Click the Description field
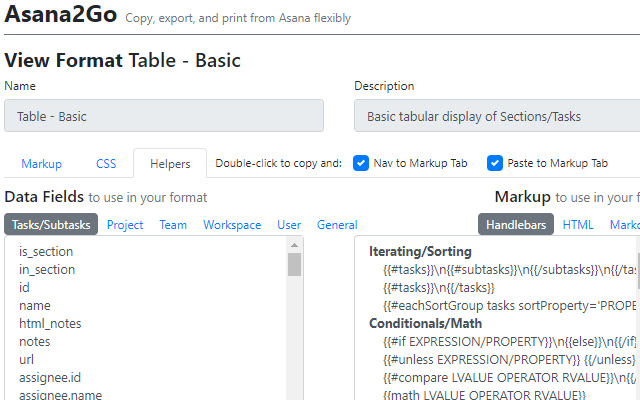The height and width of the screenshot is (400, 640). click(497, 116)
